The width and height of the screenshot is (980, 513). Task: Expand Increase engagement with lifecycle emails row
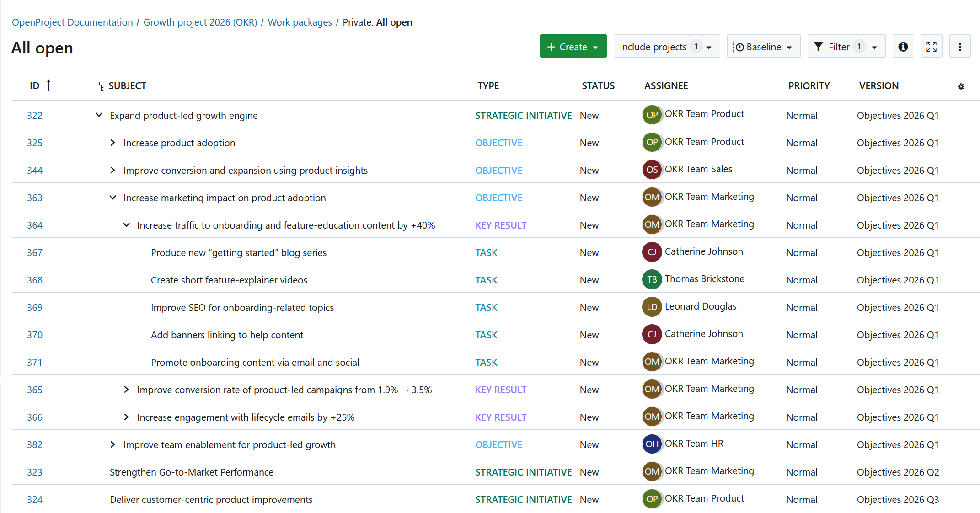(x=126, y=417)
